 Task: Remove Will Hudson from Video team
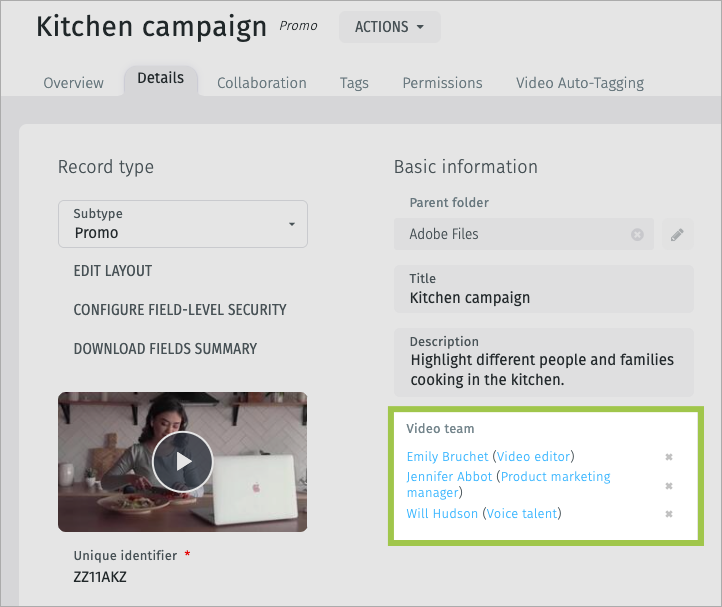(669, 514)
